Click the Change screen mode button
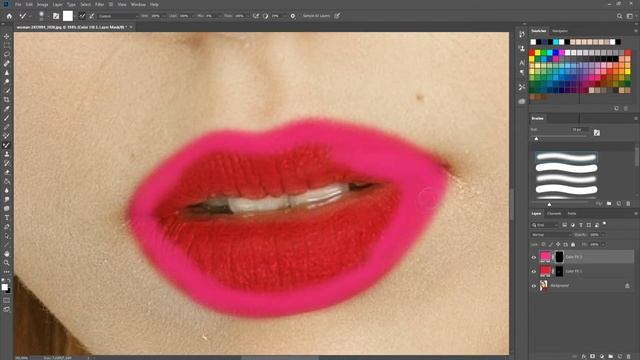This screenshot has height=360, width=640. click(7, 309)
